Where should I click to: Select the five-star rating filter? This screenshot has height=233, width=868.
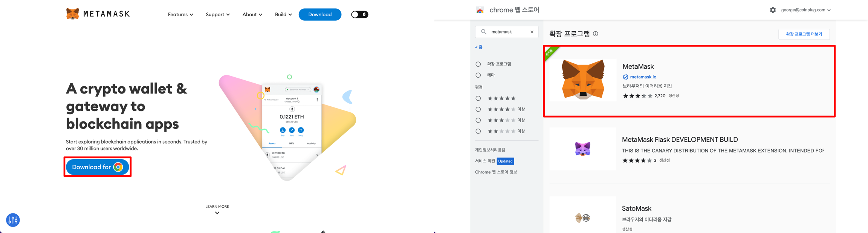pyautogui.click(x=478, y=98)
